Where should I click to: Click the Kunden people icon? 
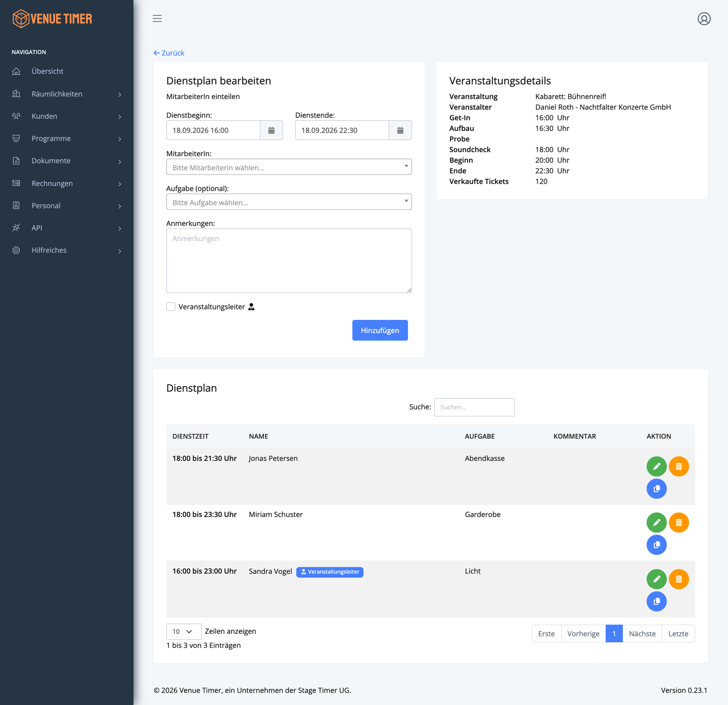(x=16, y=116)
